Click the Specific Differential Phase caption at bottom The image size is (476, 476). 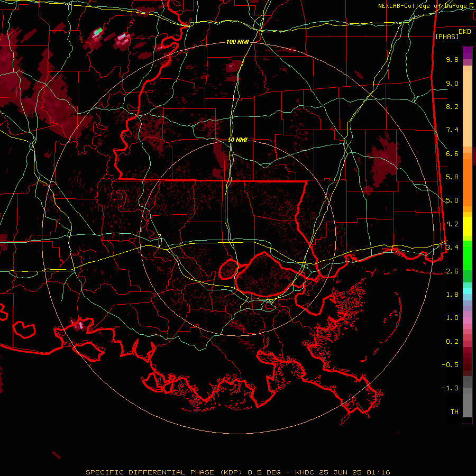click(x=237, y=472)
